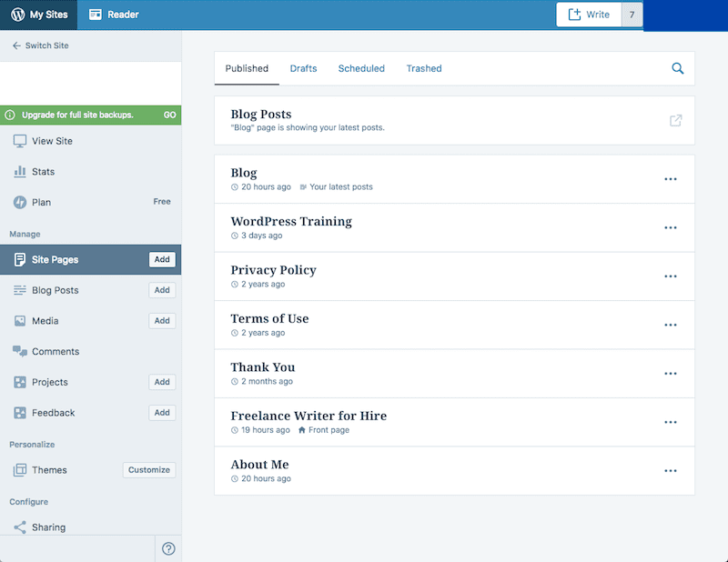Open Stats bar chart icon
This screenshot has height=562, width=728.
(x=19, y=172)
